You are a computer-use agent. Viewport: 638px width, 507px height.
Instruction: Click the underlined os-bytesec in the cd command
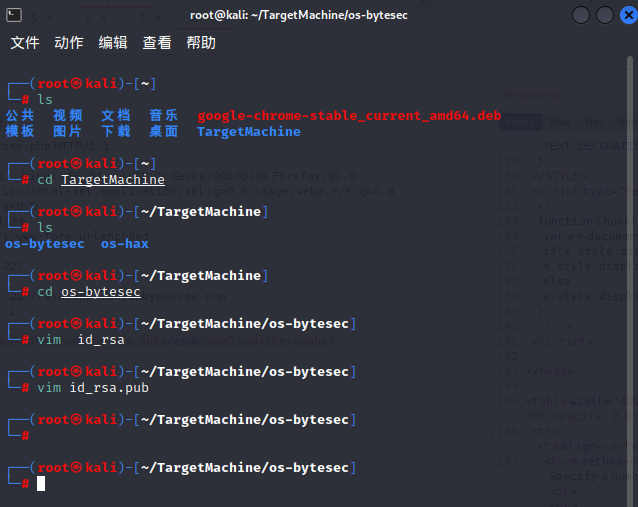(x=101, y=292)
